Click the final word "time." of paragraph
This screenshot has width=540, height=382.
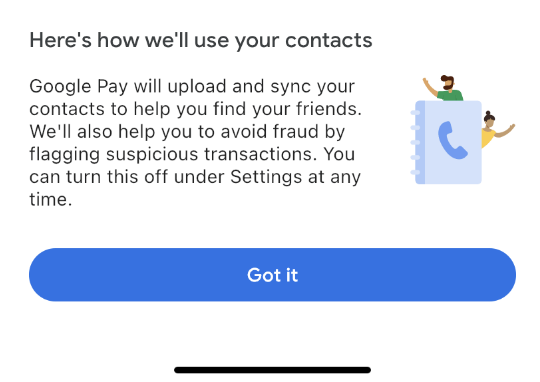51,199
